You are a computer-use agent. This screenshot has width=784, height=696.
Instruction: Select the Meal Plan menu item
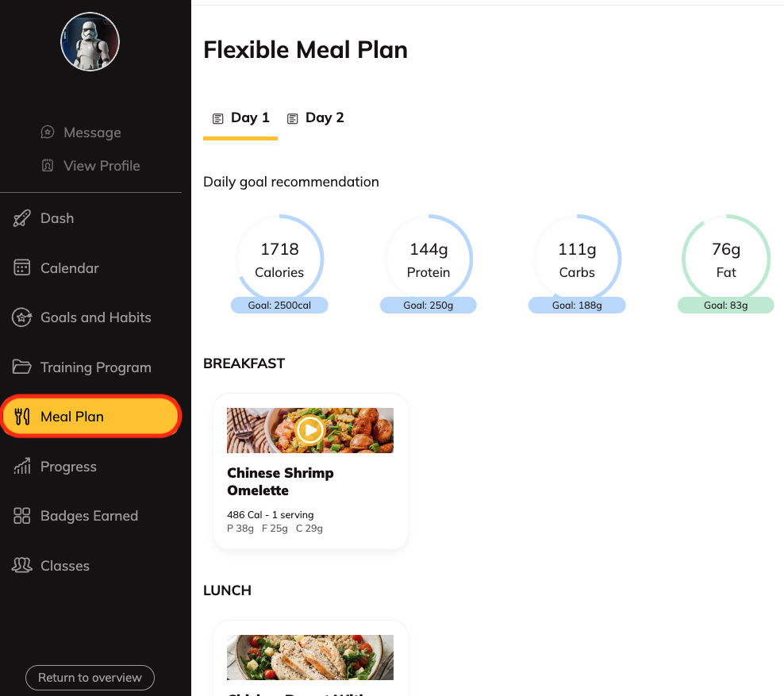[x=91, y=417]
